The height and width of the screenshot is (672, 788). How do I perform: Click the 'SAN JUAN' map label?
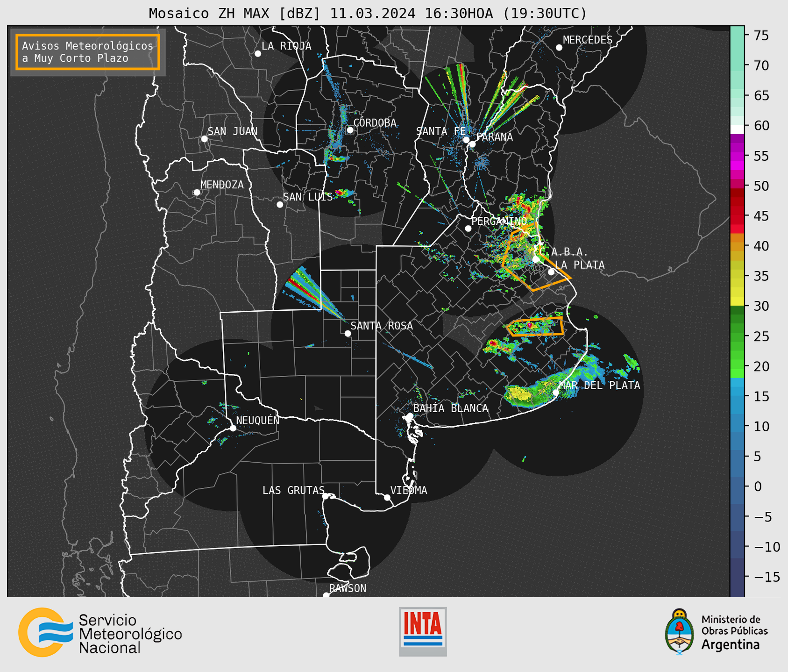click(x=233, y=131)
